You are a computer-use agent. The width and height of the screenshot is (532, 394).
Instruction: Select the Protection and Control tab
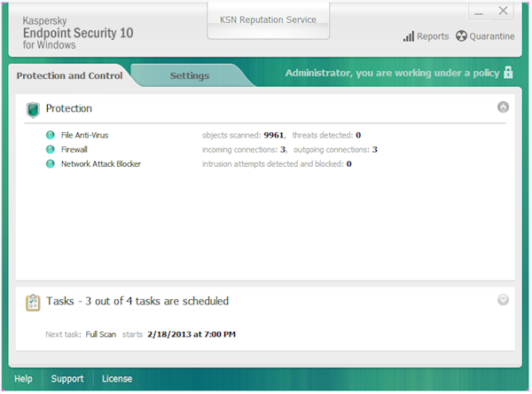[69, 75]
